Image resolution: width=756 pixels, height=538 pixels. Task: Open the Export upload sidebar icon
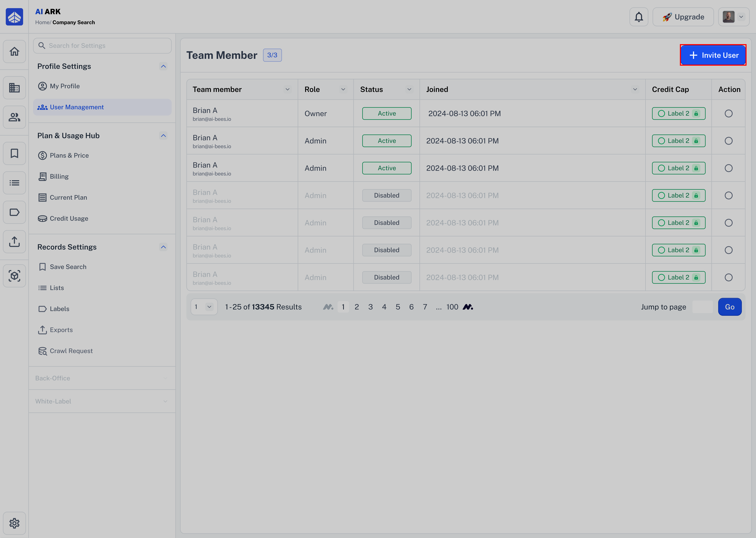tap(14, 242)
